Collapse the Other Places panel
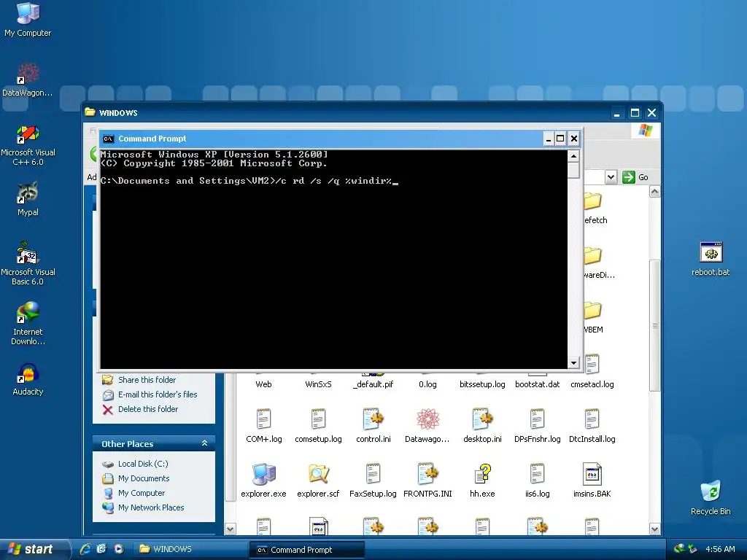Screen dimensions: 747x560 click(x=204, y=443)
